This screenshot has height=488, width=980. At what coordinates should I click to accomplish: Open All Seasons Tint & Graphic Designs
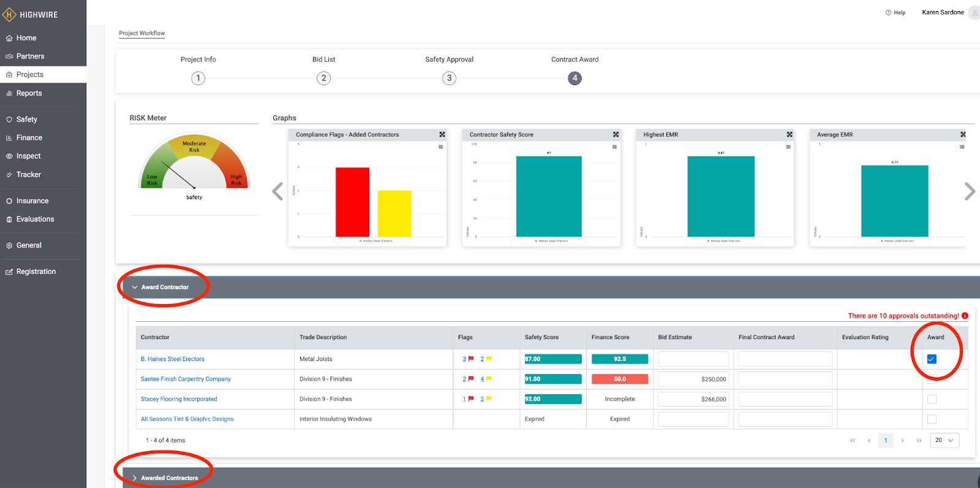[x=187, y=419]
